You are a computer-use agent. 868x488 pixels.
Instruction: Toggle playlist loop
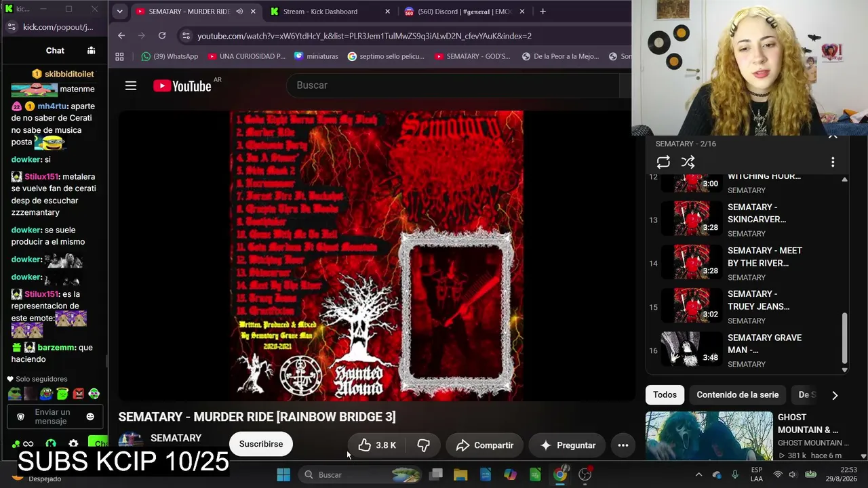click(x=663, y=162)
